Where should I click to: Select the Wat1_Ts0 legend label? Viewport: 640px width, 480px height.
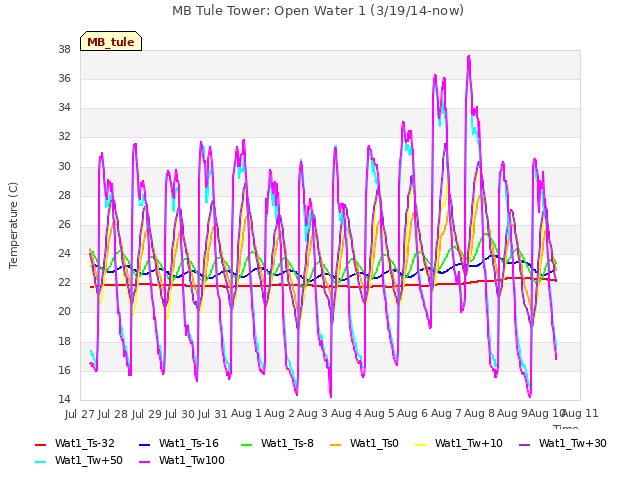pyautogui.click(x=374, y=444)
